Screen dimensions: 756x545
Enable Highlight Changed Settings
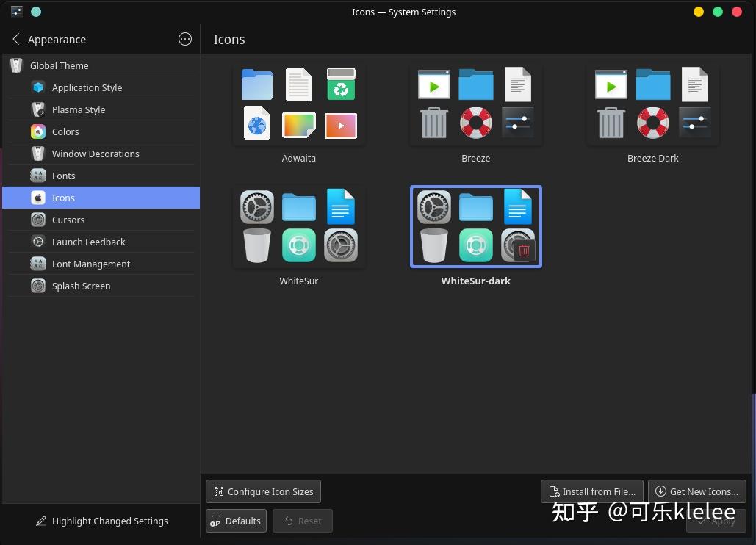[x=102, y=521]
